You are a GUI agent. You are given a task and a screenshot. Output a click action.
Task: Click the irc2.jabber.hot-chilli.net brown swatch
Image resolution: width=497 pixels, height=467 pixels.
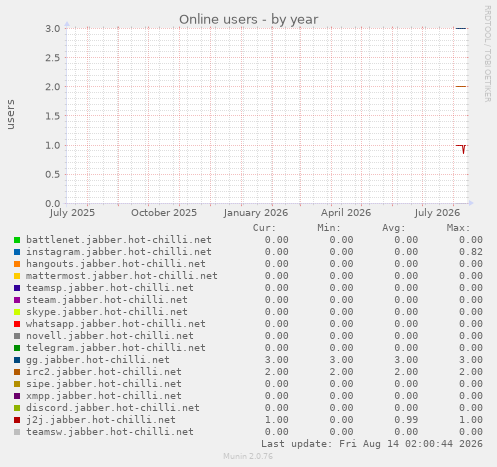17,372
